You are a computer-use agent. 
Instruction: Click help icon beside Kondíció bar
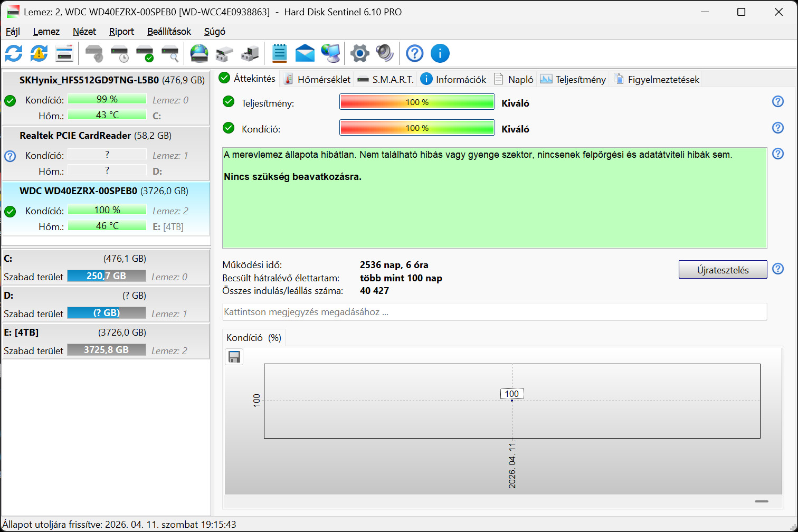point(778,128)
